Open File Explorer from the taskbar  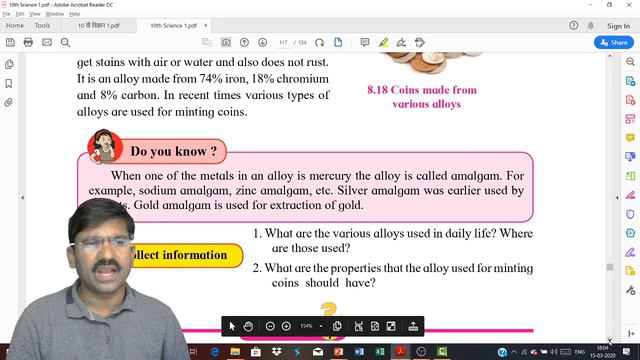coord(235,351)
